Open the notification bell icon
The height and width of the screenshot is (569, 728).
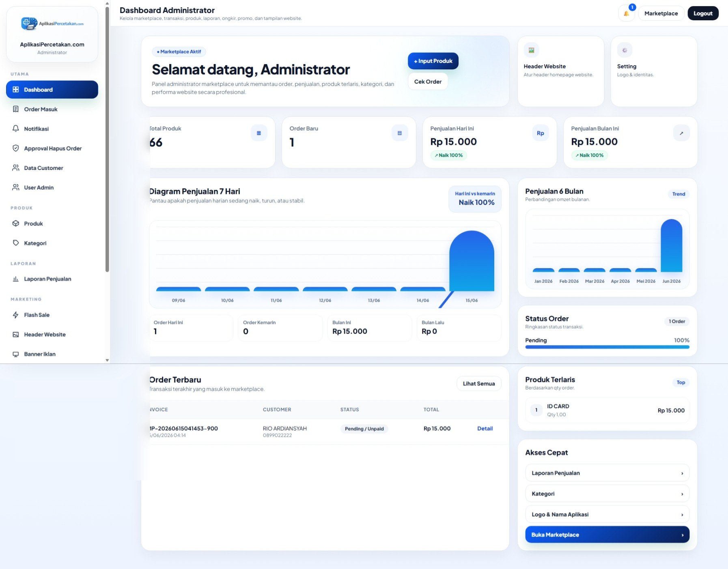(626, 13)
